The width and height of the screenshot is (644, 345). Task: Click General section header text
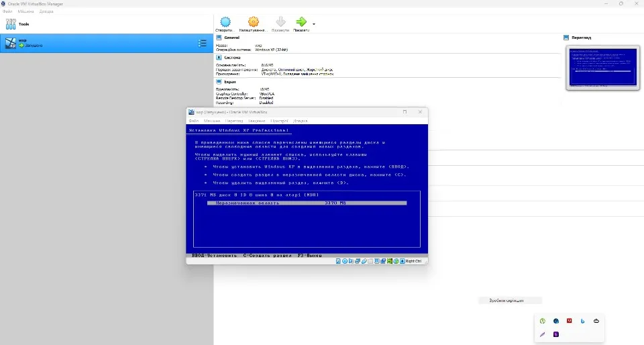point(231,38)
